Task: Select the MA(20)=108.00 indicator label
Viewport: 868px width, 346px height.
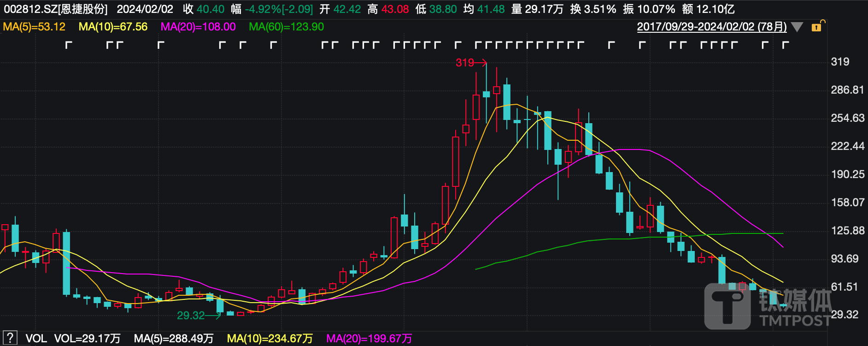Action: tap(198, 27)
